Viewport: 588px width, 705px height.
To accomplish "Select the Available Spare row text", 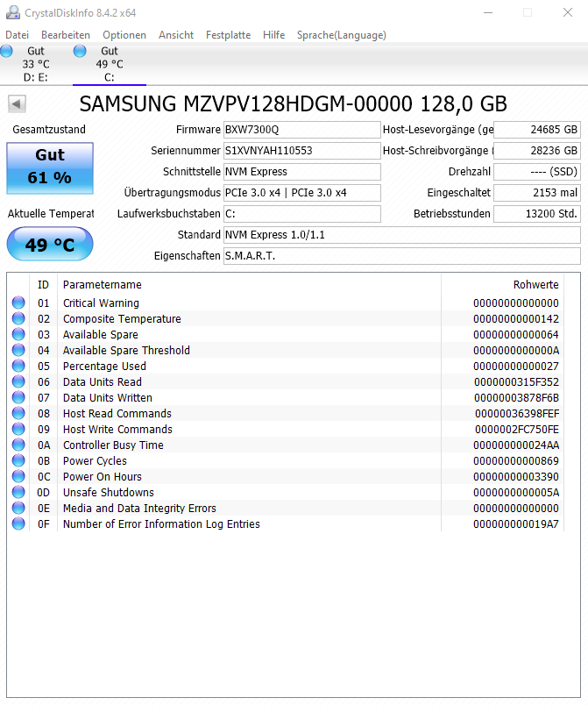I will [101, 334].
